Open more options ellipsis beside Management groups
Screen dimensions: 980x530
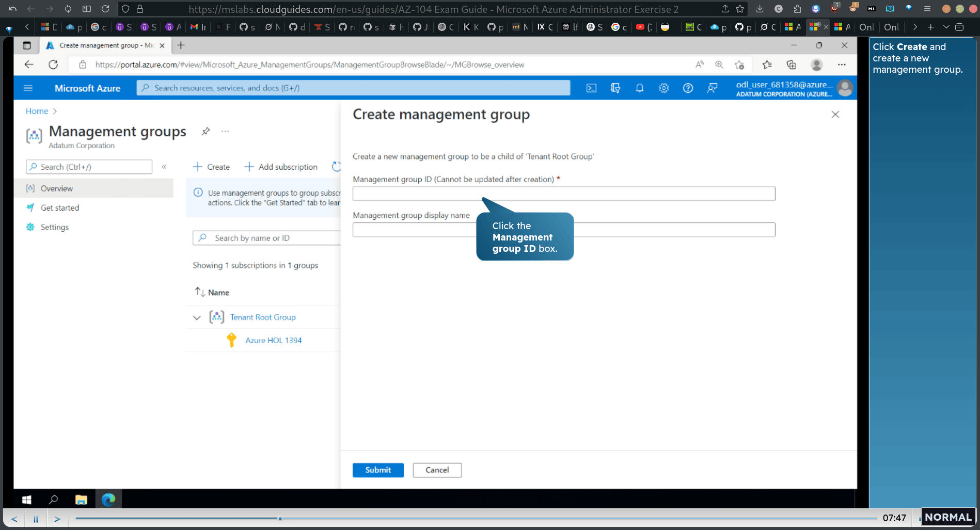point(225,131)
